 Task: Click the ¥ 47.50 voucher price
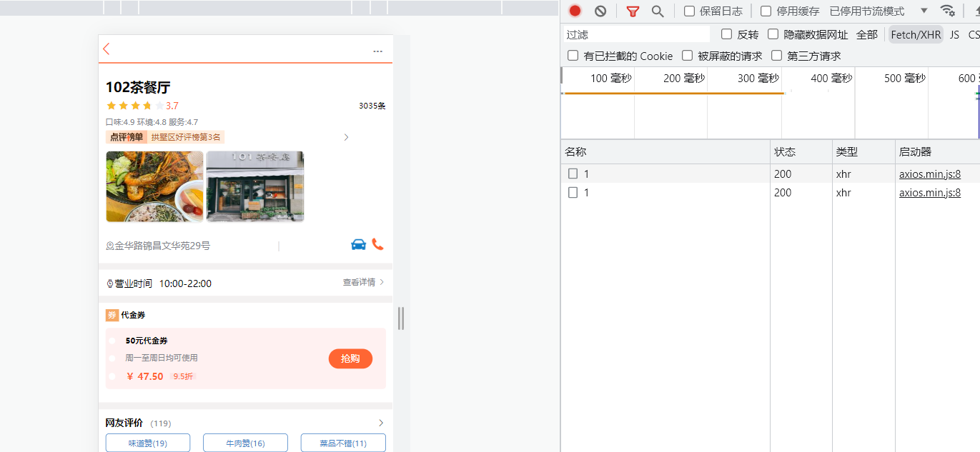[x=145, y=376]
